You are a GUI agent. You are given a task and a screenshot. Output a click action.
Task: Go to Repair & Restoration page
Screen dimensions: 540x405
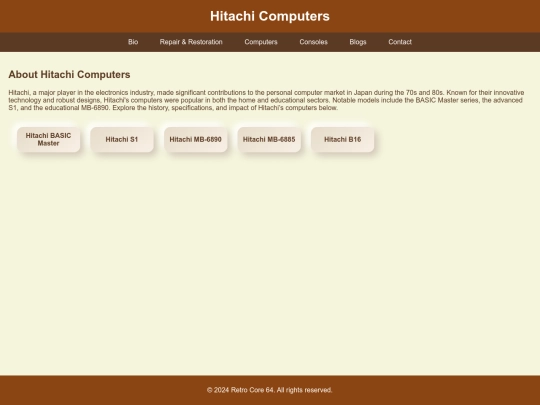(x=191, y=42)
